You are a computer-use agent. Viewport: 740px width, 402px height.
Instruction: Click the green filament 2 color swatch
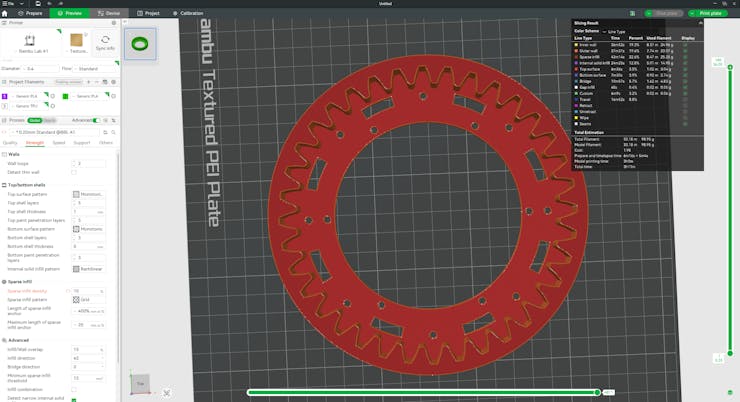point(66,96)
